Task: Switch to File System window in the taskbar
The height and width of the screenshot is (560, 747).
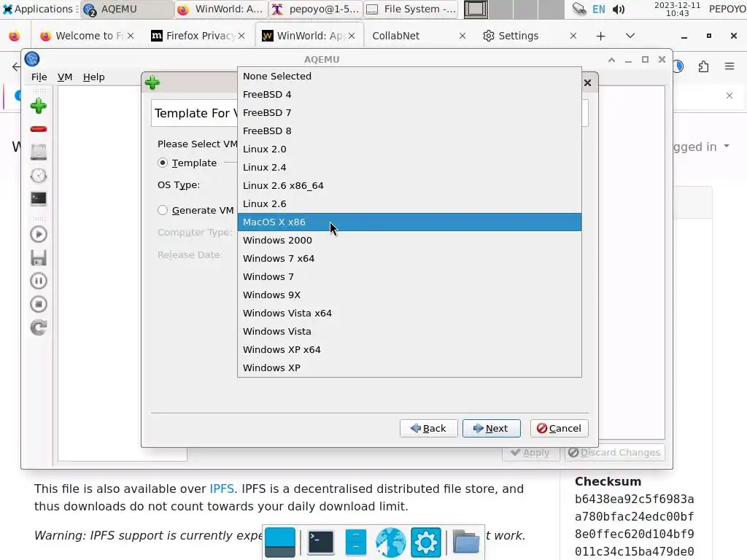Action: tap(411, 9)
